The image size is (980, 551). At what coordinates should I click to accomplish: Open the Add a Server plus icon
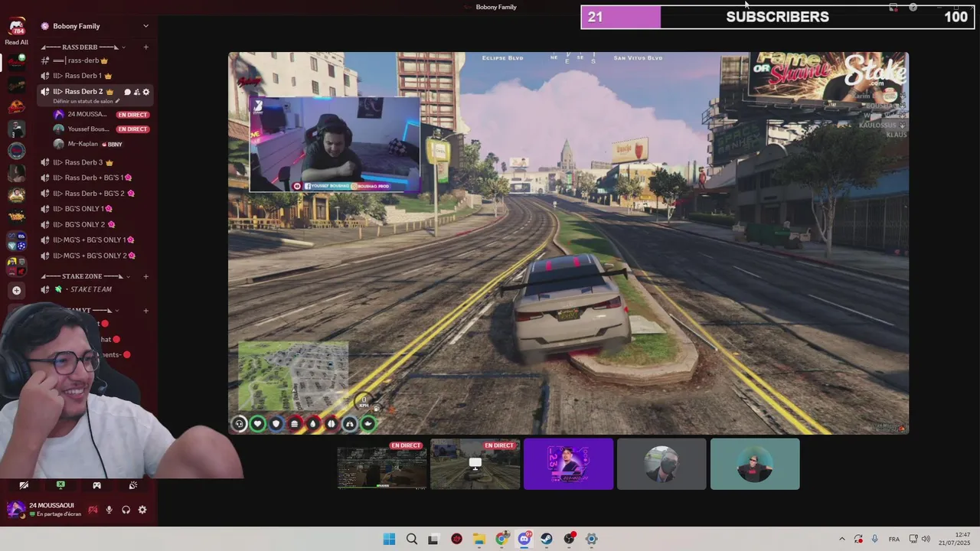pos(17,290)
